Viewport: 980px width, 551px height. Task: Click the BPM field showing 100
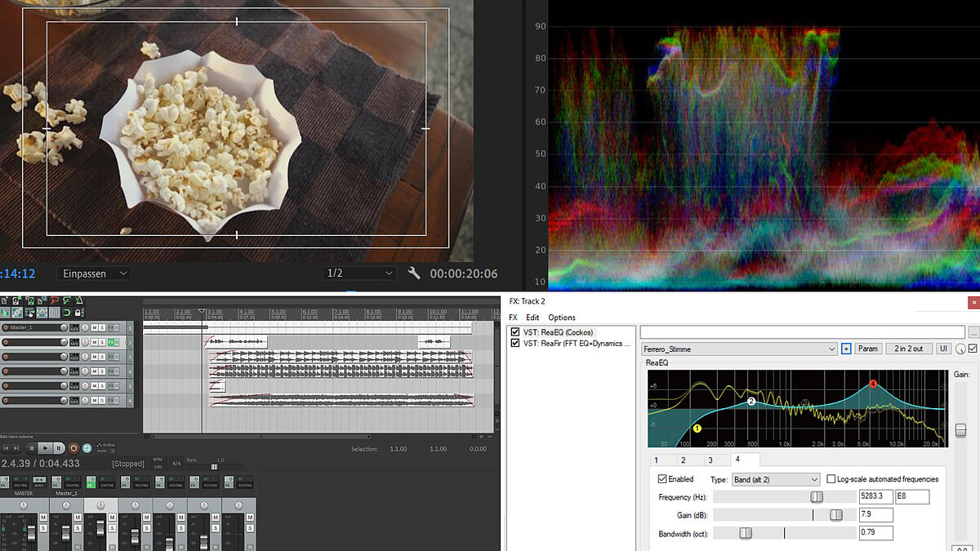click(157, 466)
